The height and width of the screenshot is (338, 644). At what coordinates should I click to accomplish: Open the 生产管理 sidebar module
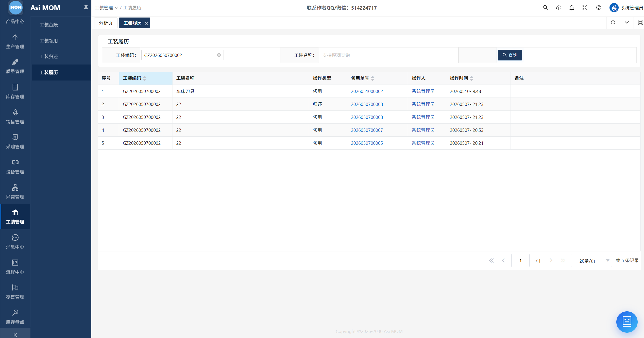coord(15,42)
